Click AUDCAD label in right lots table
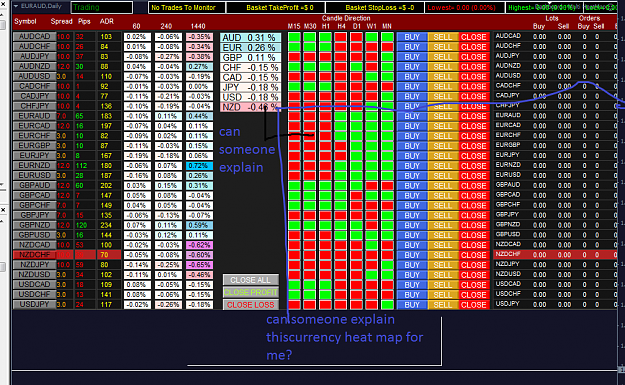The height and width of the screenshot is (385, 625). tap(508, 36)
